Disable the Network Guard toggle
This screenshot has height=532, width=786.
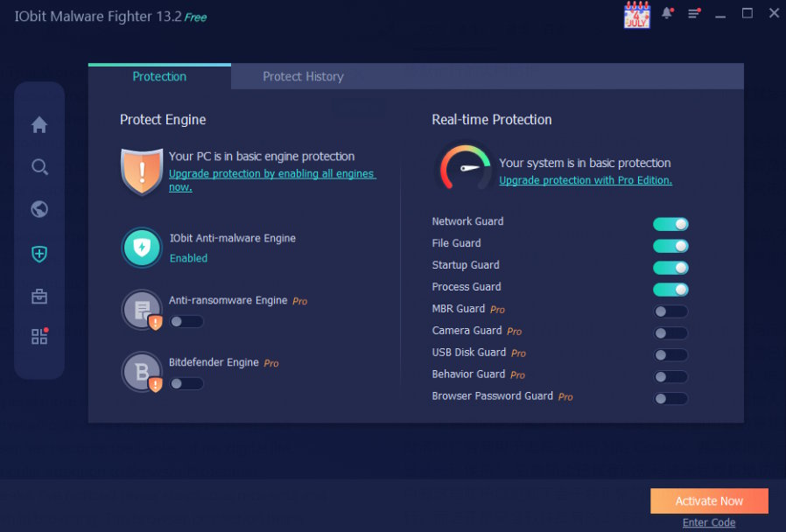[670, 224]
